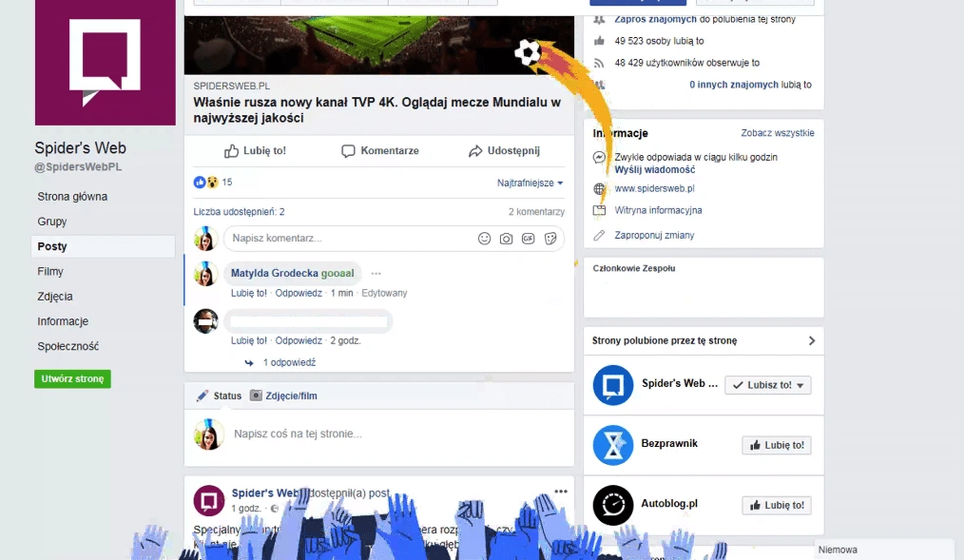The height and width of the screenshot is (560, 964).
Task: Open the sticker picker in comment box
Action: coord(550,239)
